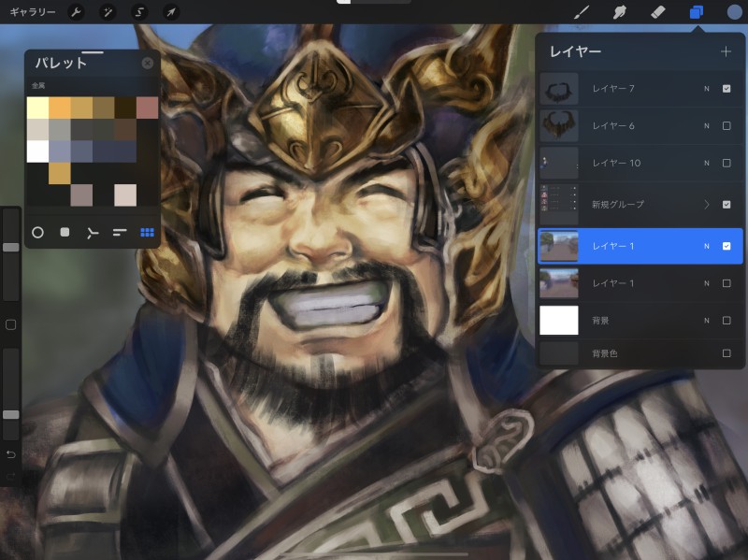The image size is (748, 560).
Task: Show the 背景 layer checkbox
Action: click(x=726, y=321)
